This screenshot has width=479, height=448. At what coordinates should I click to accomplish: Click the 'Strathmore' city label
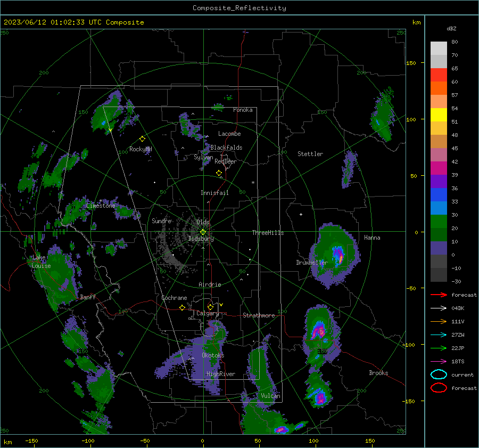[x=259, y=315]
